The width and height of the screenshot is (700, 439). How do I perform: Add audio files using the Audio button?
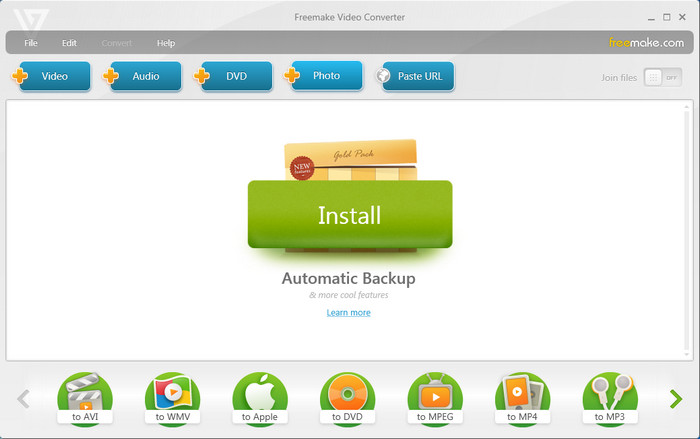pos(142,76)
